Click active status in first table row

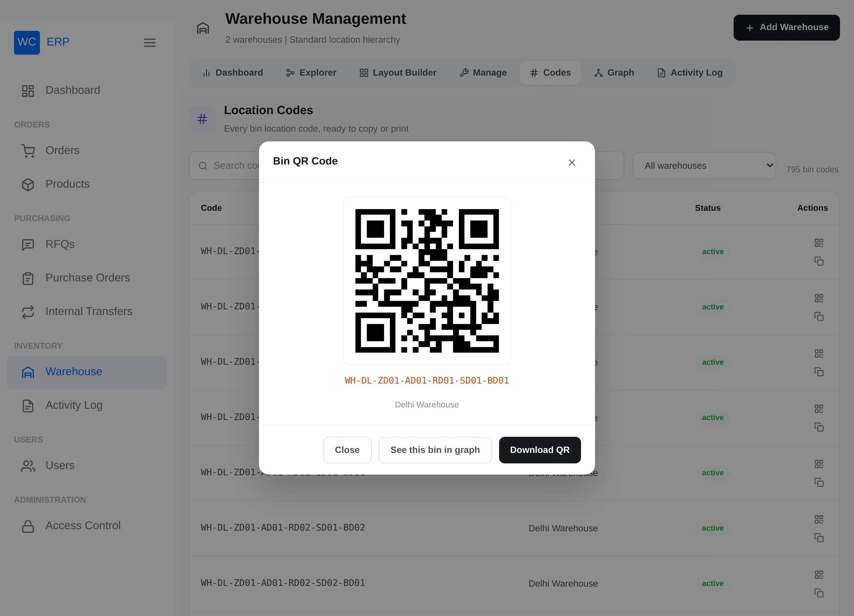click(712, 252)
